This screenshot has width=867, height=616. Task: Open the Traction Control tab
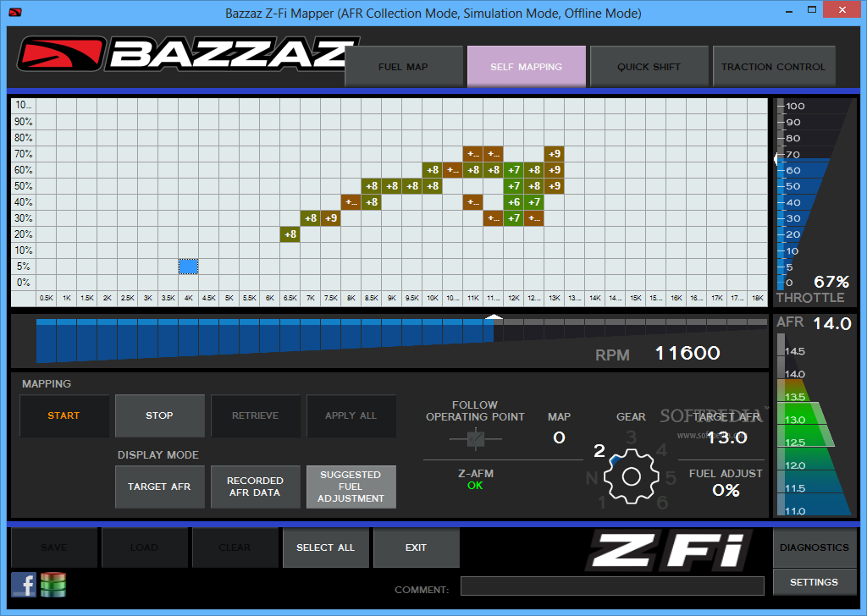pyautogui.click(x=773, y=67)
